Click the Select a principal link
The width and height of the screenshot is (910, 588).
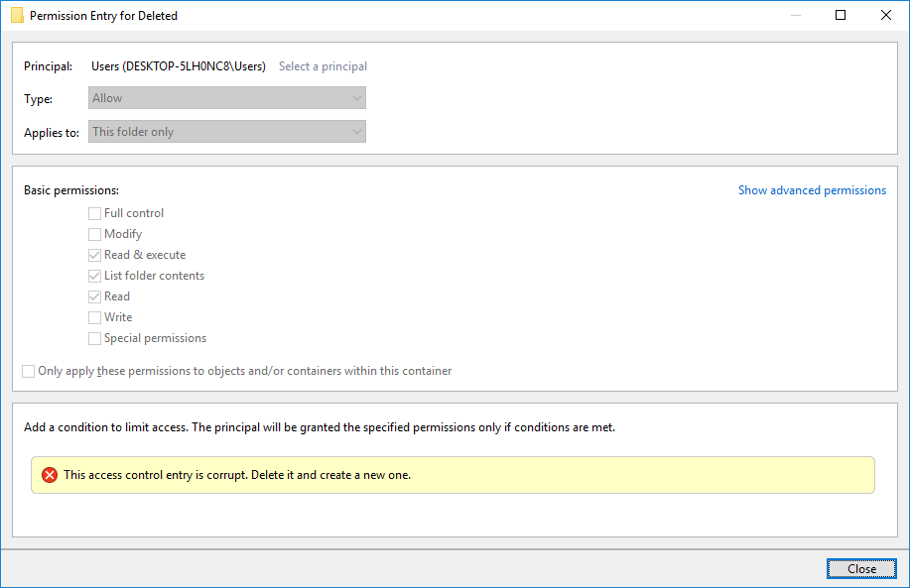click(323, 66)
